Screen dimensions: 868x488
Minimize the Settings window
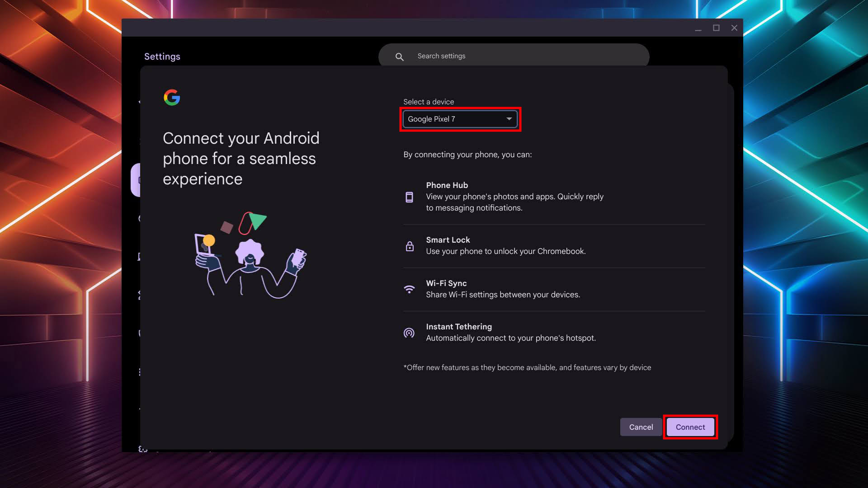point(698,28)
